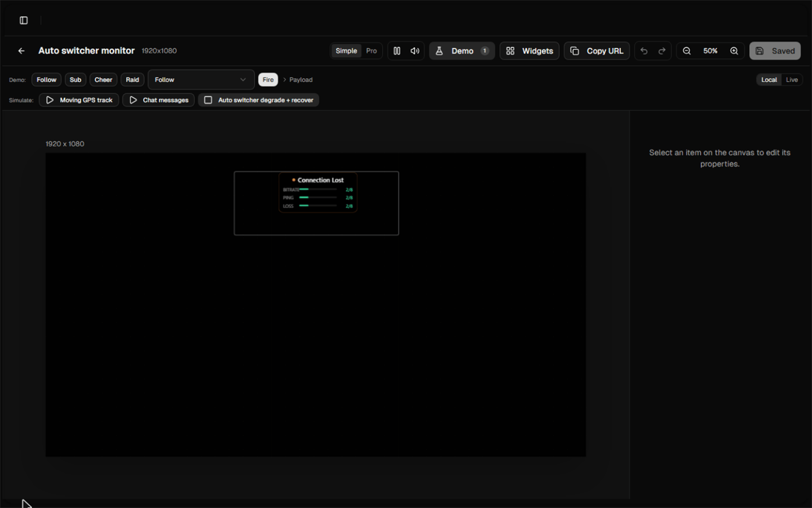Select the Live tab
812x508 pixels.
[792, 80]
